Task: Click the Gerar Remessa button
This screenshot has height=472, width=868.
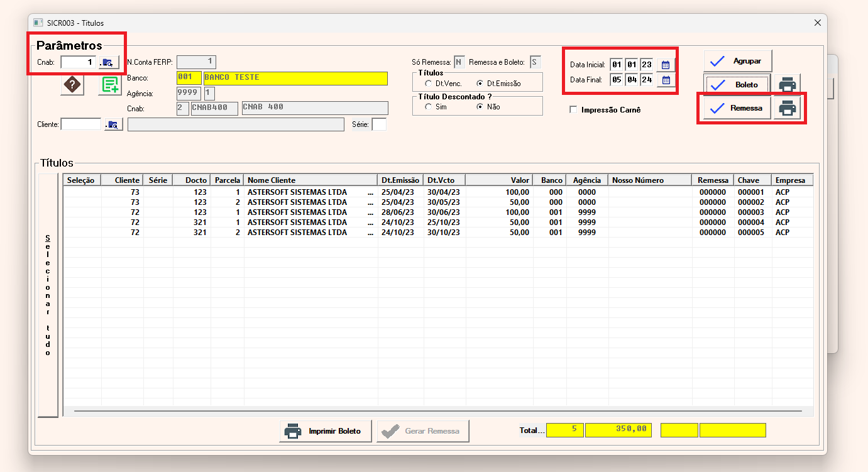Action: [423, 431]
